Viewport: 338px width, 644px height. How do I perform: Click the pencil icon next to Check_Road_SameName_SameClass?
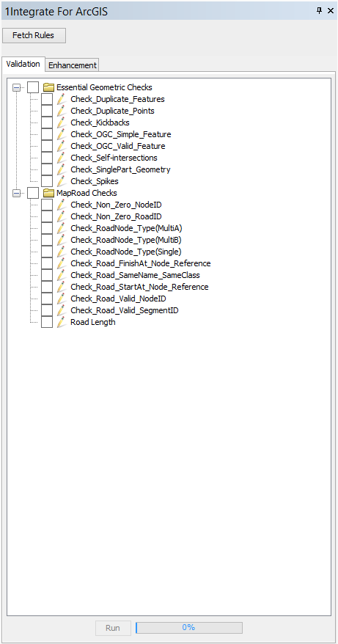point(61,275)
